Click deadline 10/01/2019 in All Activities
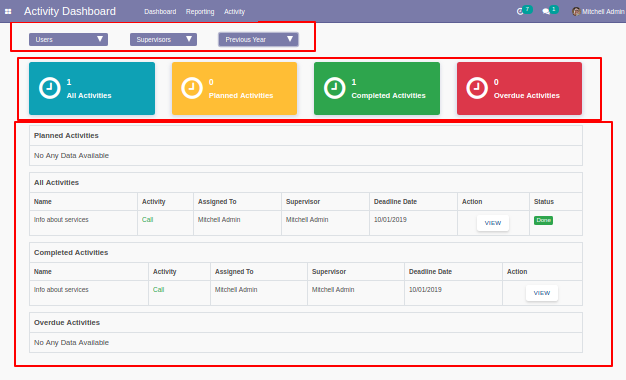 [390, 220]
